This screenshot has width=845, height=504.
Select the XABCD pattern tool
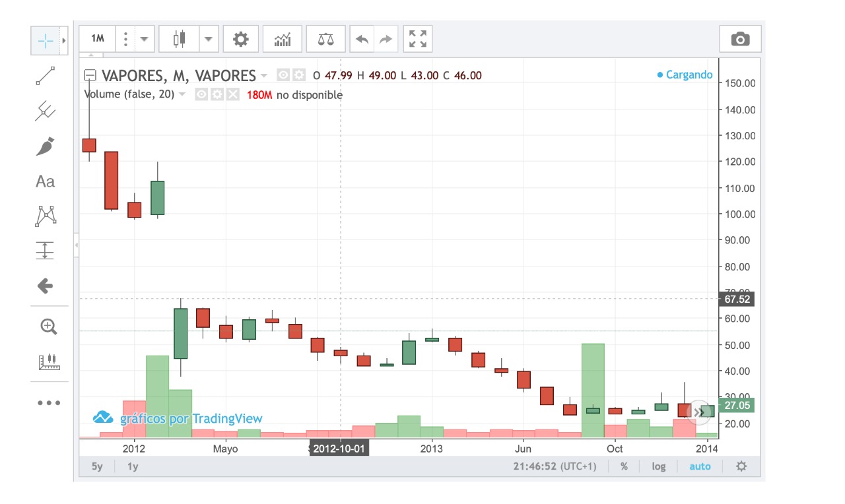point(46,216)
